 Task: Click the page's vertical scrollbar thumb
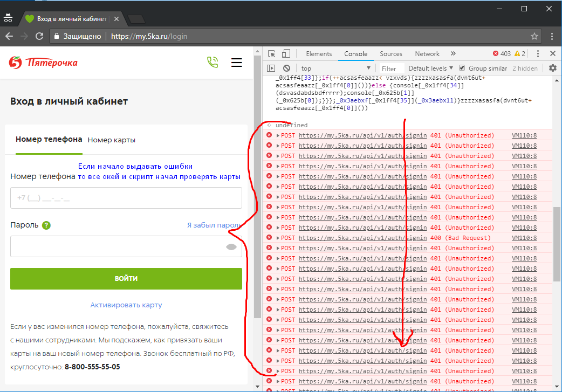[x=257, y=187]
